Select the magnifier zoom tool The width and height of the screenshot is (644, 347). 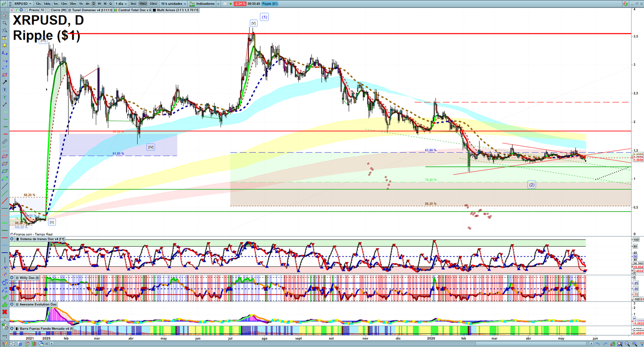(4, 23)
